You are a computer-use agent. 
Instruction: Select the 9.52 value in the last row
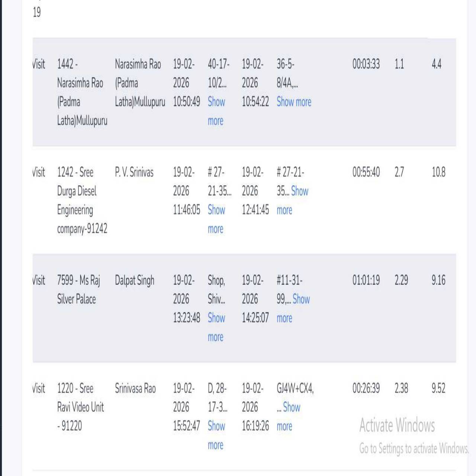pyautogui.click(x=438, y=388)
